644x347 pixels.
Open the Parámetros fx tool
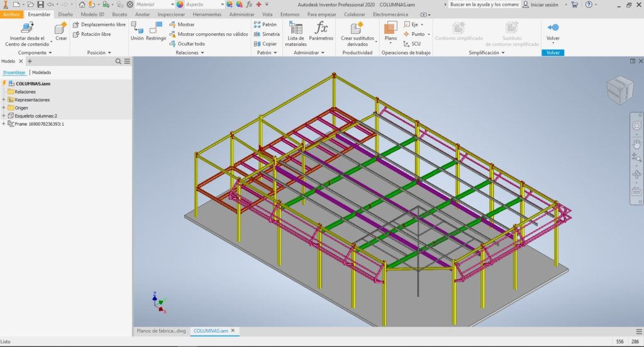(x=321, y=30)
